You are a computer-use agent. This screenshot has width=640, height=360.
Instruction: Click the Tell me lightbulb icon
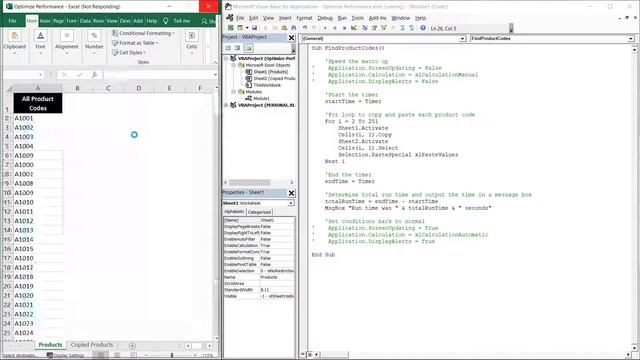(166, 21)
